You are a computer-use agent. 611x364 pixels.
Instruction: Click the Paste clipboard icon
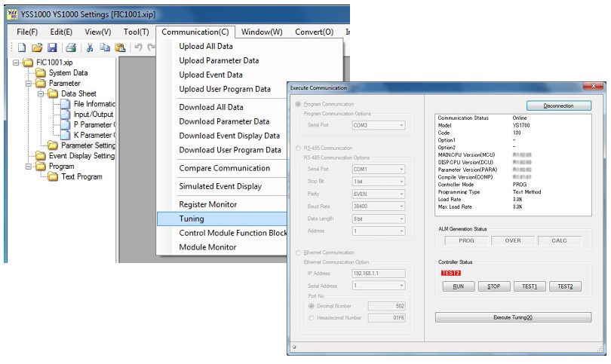119,47
